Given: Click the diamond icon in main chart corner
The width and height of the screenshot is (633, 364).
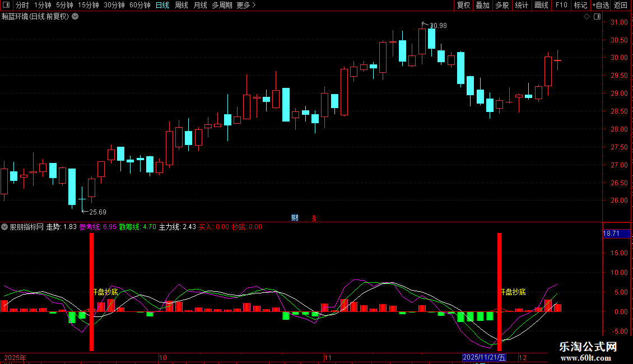Looking at the screenshot, I should click(x=587, y=17).
